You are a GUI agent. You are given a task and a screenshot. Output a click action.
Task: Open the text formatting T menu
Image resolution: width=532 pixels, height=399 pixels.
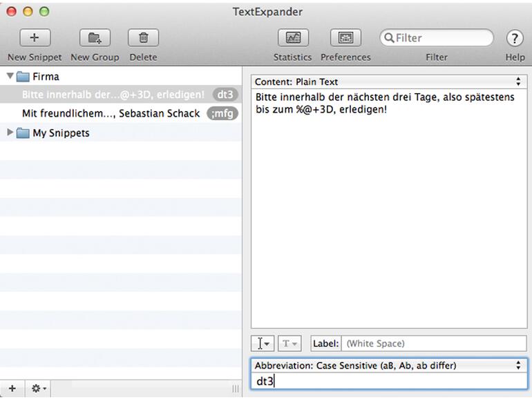[x=289, y=343]
